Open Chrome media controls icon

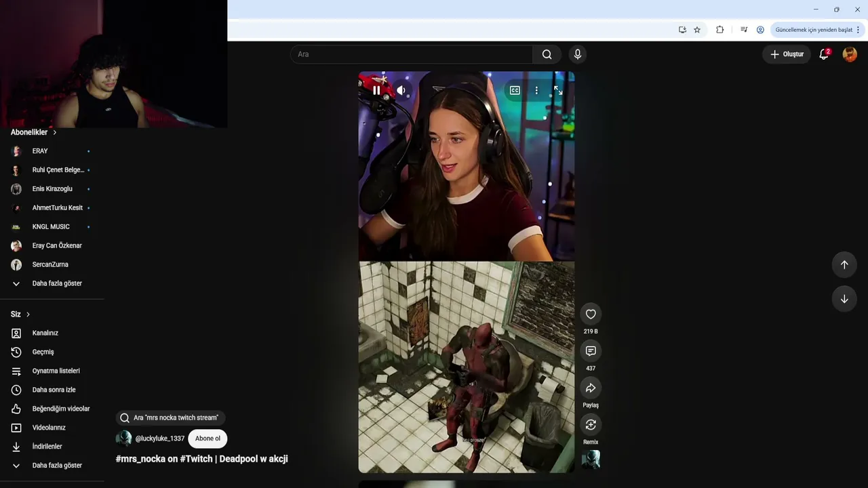[x=744, y=30]
